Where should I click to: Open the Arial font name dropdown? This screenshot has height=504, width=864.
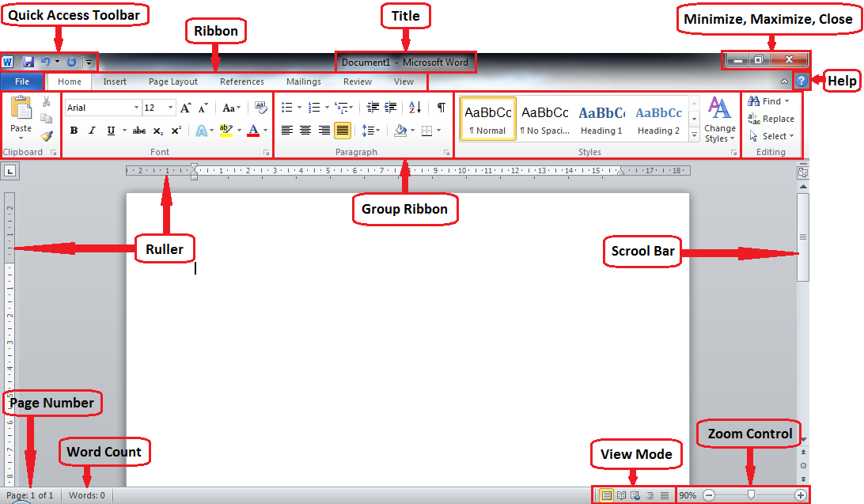pyautogui.click(x=136, y=108)
